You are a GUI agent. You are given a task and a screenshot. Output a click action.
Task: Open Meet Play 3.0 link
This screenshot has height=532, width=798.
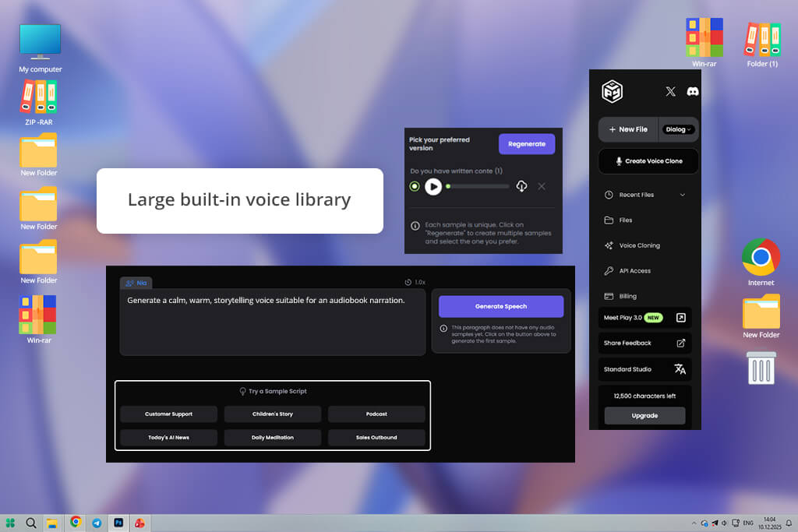pos(644,317)
